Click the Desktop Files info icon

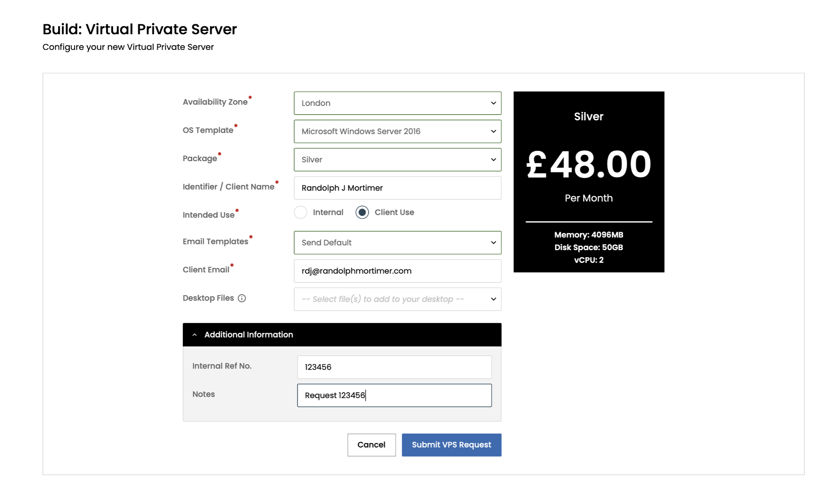click(242, 298)
